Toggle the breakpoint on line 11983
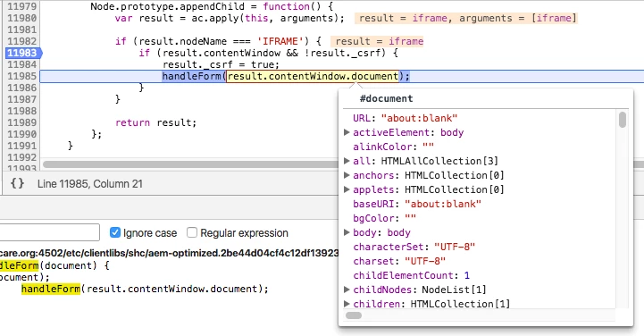 point(23,53)
